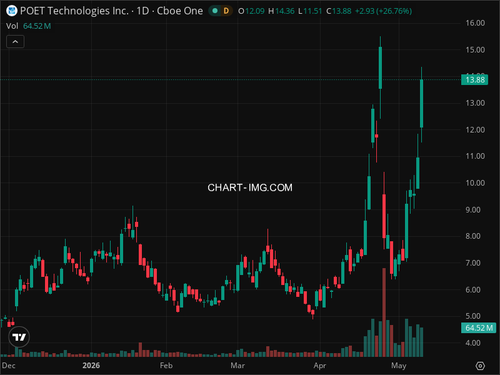
Task: Click the May time axis label
Action: [399, 366]
